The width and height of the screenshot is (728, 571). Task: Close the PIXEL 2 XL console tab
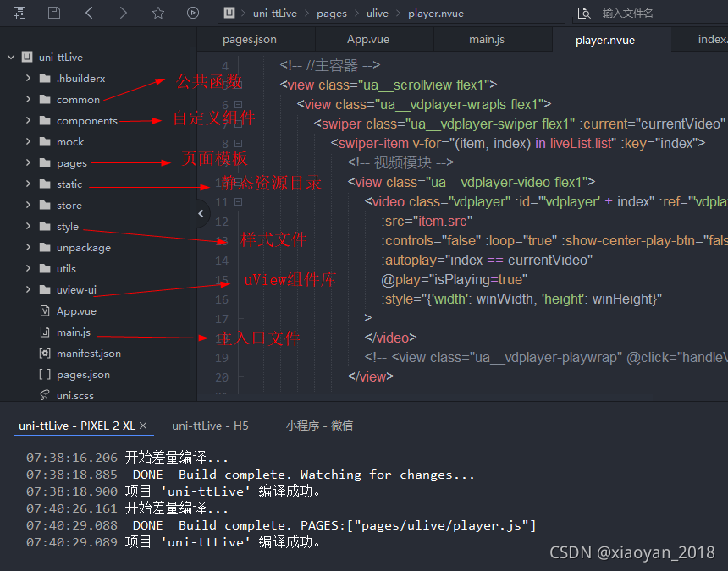point(143,426)
